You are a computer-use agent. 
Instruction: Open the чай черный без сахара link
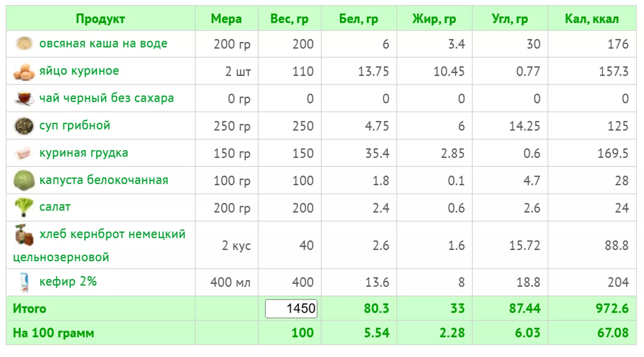coord(106,98)
